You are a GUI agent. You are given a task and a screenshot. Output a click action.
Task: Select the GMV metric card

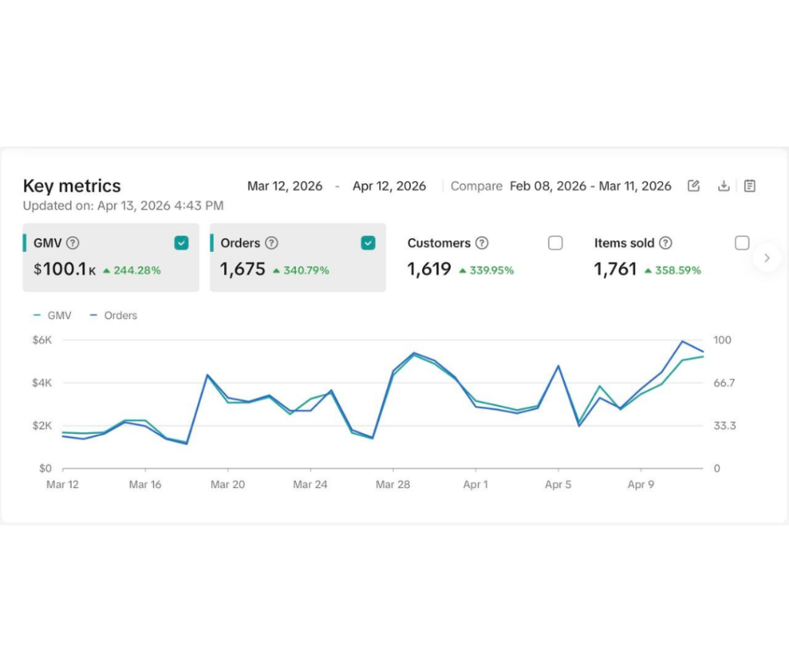click(x=111, y=257)
